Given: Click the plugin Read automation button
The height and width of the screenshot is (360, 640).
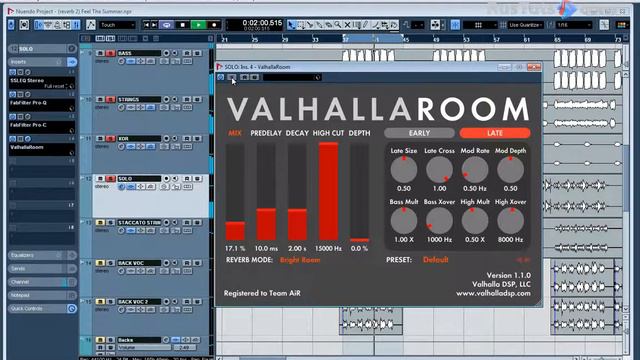Looking at the screenshot, I should pos(244,77).
